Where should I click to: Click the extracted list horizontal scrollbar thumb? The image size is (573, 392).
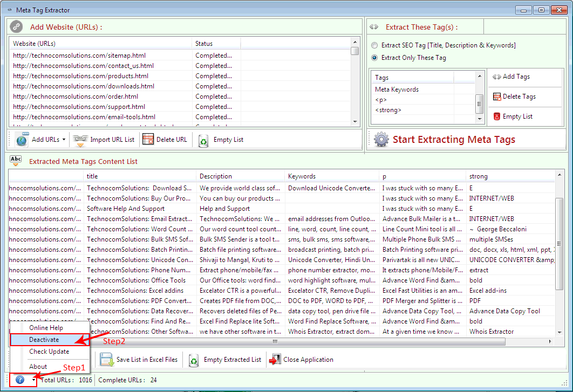[x=275, y=341]
